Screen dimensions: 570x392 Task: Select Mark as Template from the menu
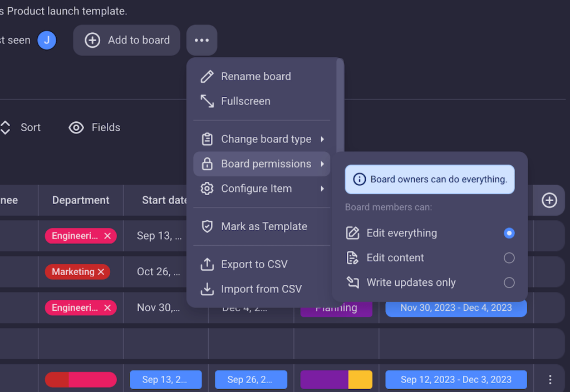point(262,226)
